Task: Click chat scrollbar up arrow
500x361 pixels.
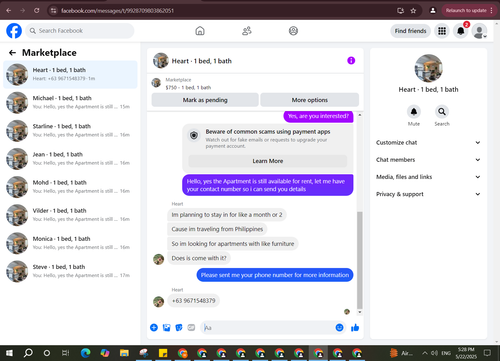Action: [x=360, y=115]
